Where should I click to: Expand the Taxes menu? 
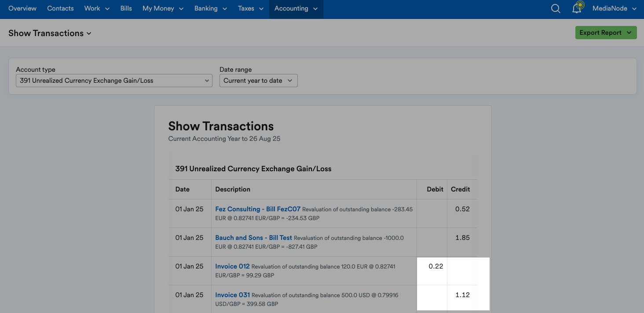(251, 8)
